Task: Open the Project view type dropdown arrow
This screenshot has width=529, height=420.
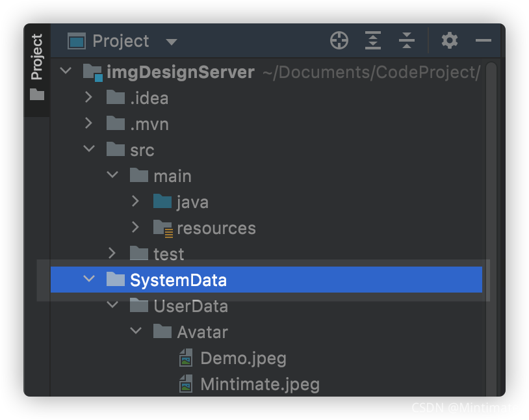Action: [172, 42]
